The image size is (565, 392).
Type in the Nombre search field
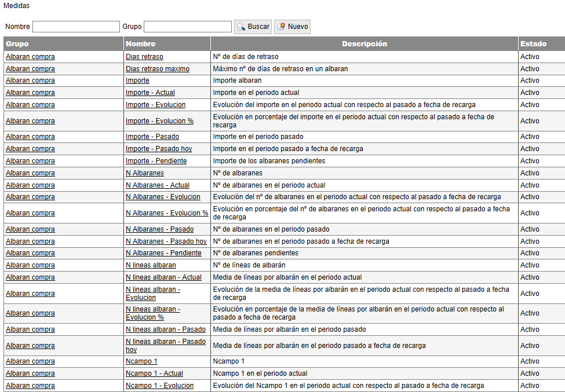click(x=76, y=27)
